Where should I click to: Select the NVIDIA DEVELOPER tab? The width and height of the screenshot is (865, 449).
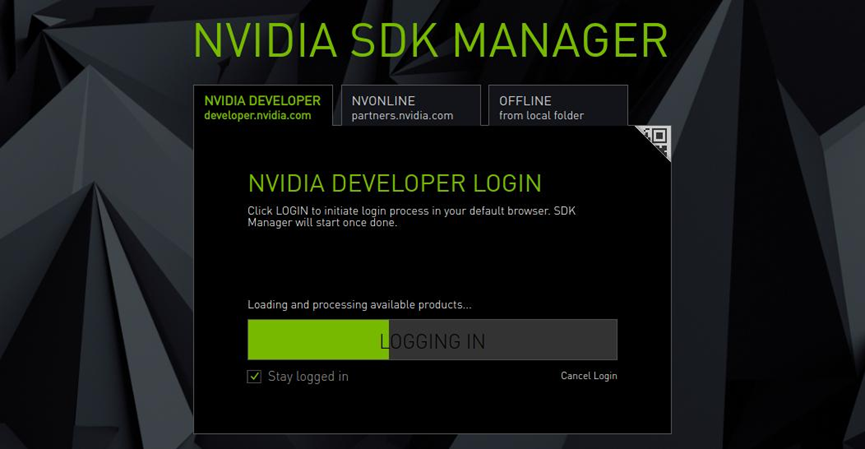[x=263, y=106]
